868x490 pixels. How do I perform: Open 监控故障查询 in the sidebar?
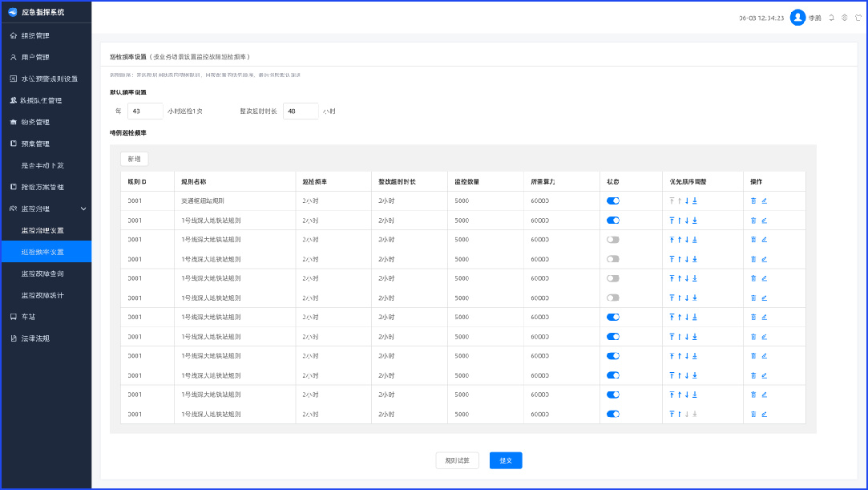pos(42,273)
